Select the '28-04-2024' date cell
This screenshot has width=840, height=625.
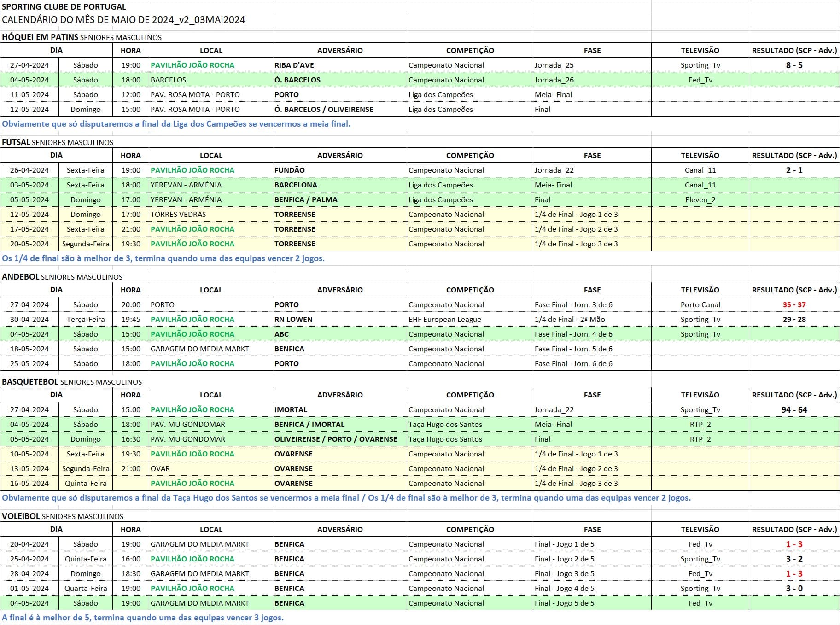point(29,573)
